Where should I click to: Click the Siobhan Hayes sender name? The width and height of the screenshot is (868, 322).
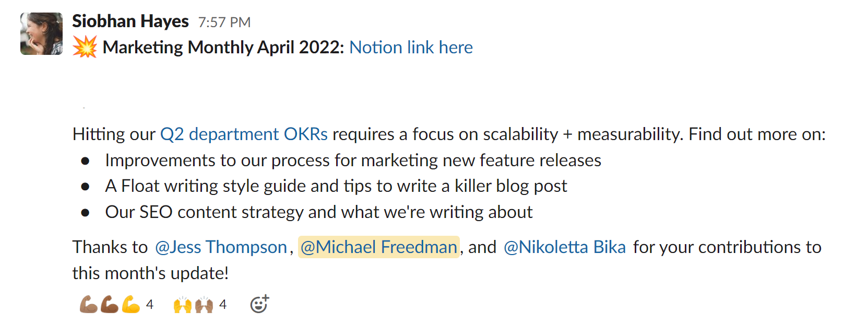pos(130,21)
